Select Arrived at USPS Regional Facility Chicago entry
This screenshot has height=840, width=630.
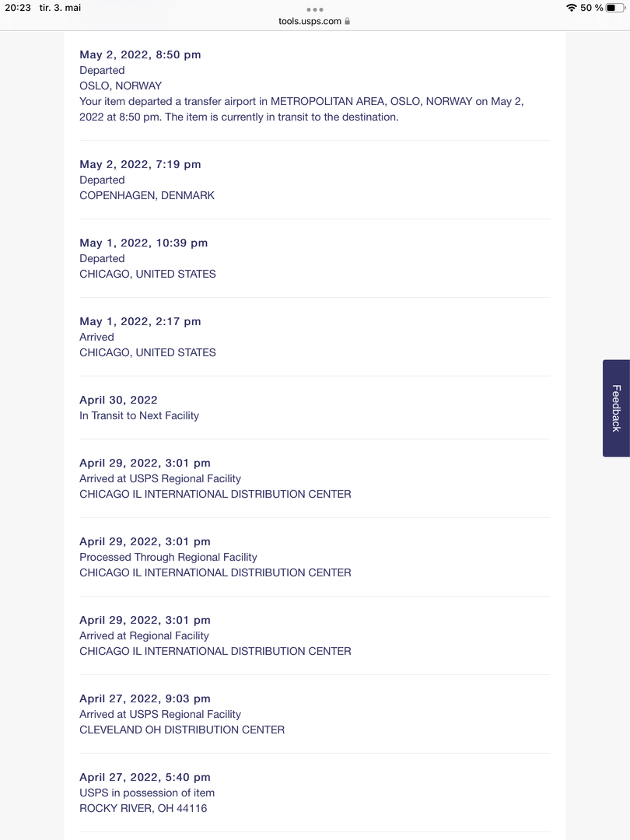click(x=314, y=478)
